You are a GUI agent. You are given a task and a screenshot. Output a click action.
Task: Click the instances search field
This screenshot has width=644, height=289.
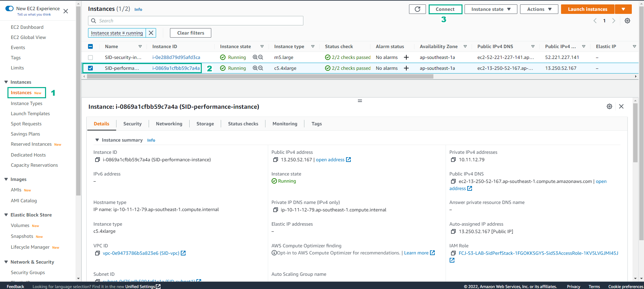tap(196, 21)
